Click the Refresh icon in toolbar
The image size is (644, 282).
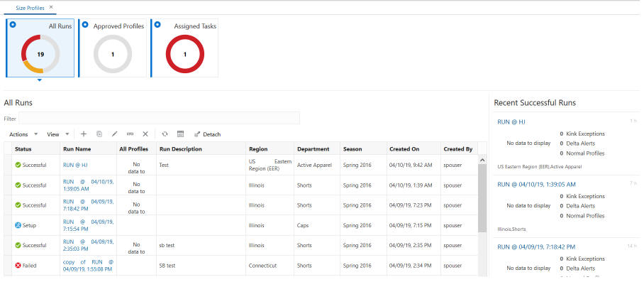165,134
